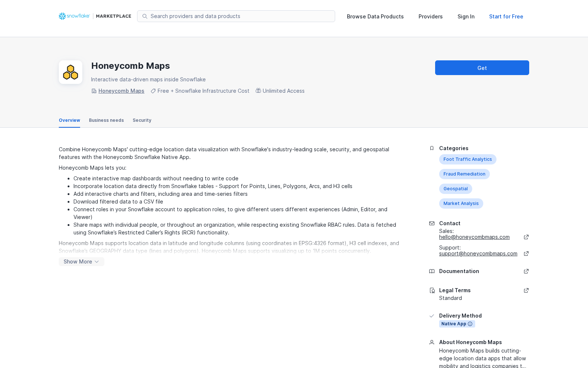Click the Legal Terms document icon
This screenshot has height=368, width=588.
[432, 290]
